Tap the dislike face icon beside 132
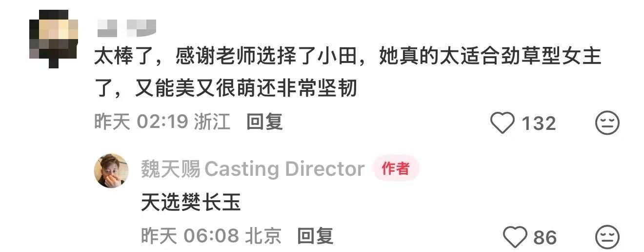Image resolution: width=644 pixels, height=252 pixels. 607,123
